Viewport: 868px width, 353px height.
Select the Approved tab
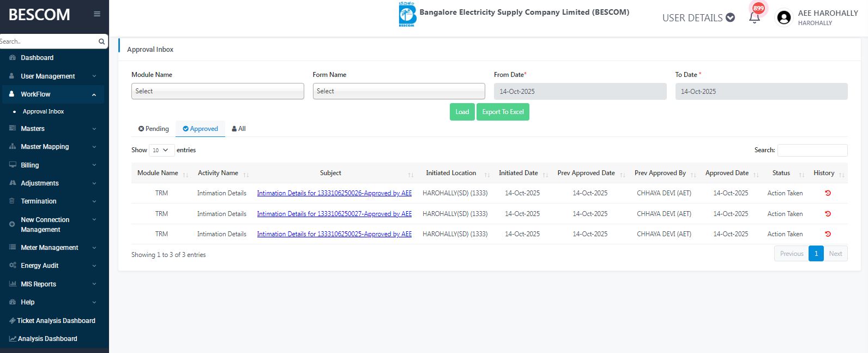pyautogui.click(x=200, y=129)
